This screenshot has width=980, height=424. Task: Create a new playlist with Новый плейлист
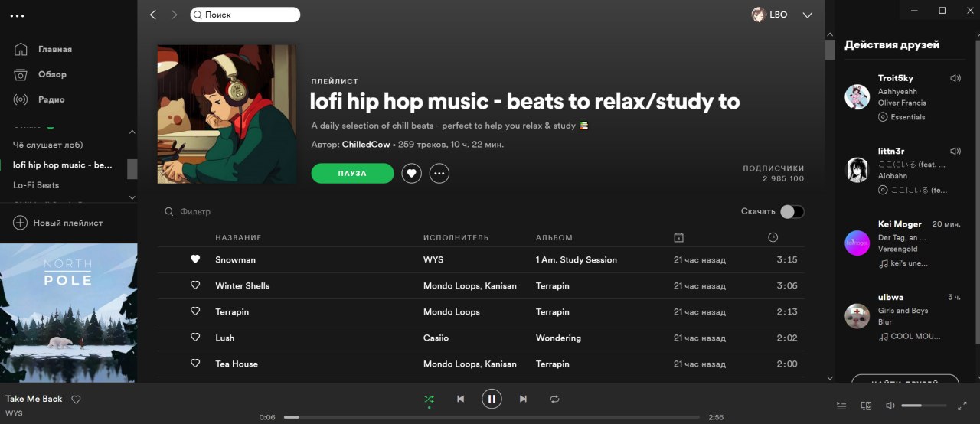(x=67, y=223)
